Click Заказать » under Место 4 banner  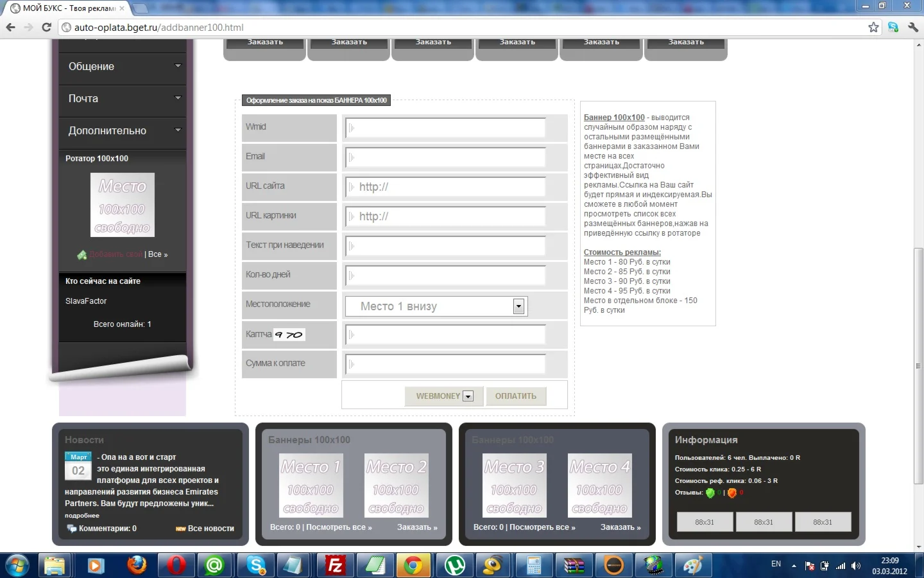tap(620, 527)
